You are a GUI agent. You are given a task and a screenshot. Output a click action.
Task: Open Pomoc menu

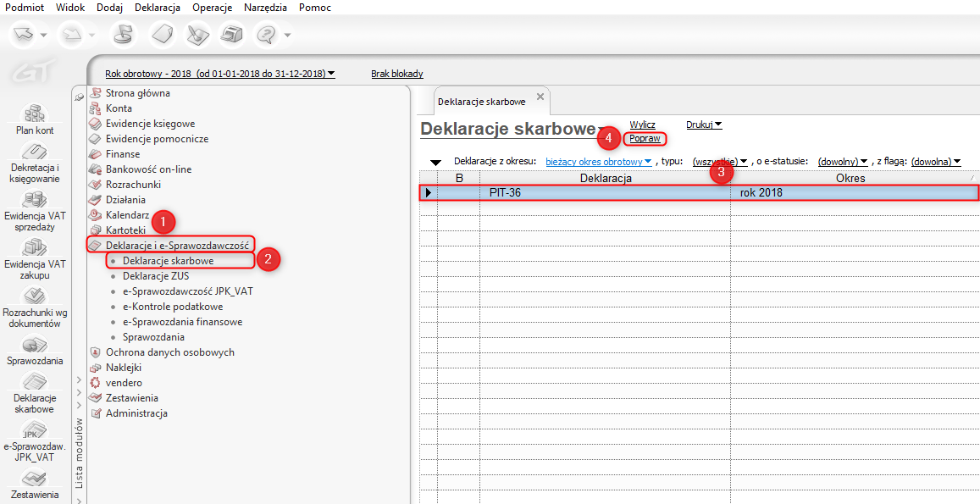click(316, 8)
